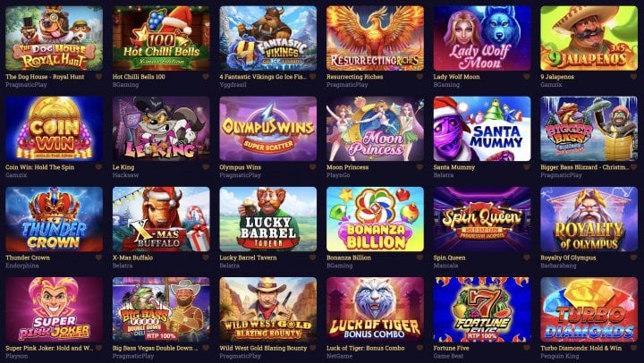This screenshot has height=363, width=644.
Task: Open Super Pink Joker game image
Action: click(54, 309)
